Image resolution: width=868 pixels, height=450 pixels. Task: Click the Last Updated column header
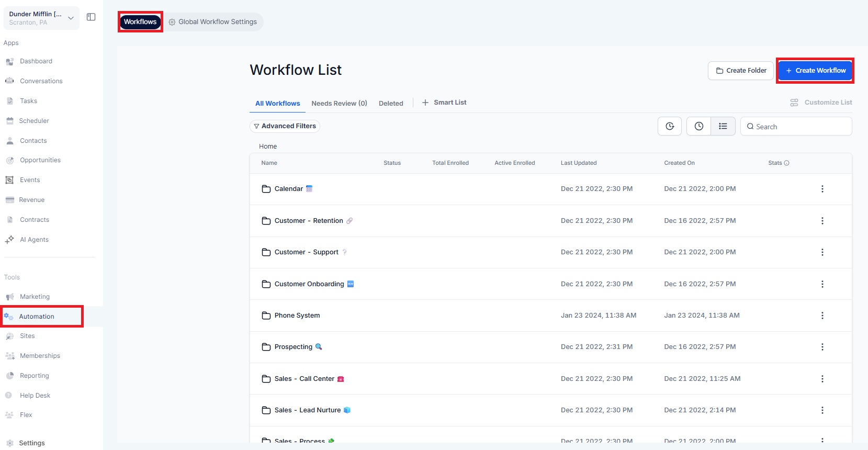click(x=579, y=163)
